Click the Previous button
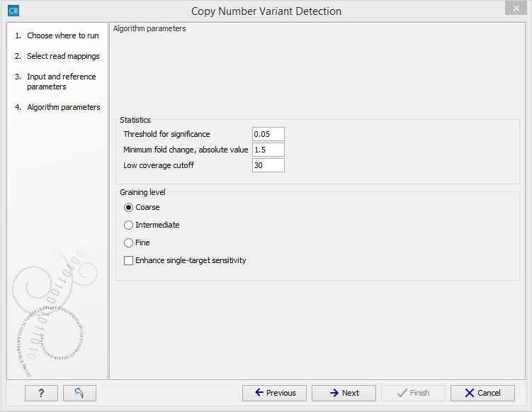 [x=274, y=393]
